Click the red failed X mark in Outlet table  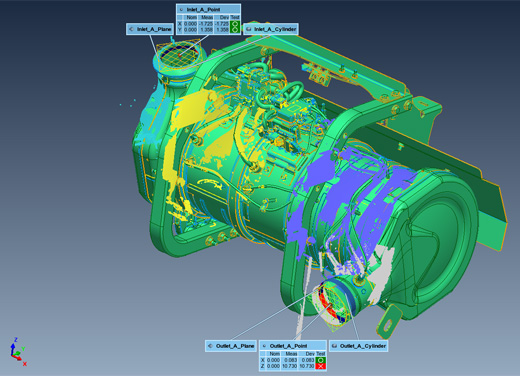[321, 366]
